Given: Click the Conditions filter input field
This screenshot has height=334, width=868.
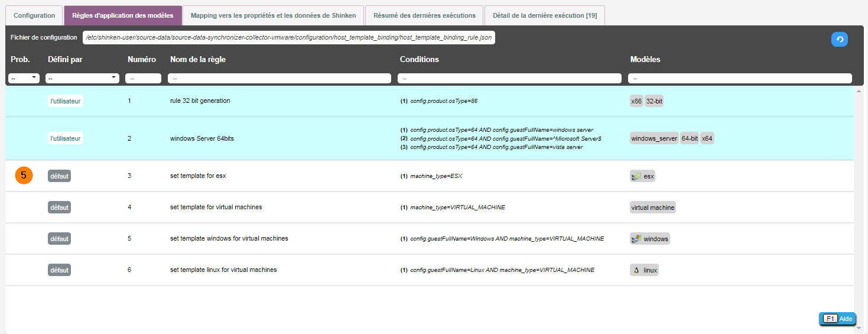Looking at the screenshot, I should [509, 78].
